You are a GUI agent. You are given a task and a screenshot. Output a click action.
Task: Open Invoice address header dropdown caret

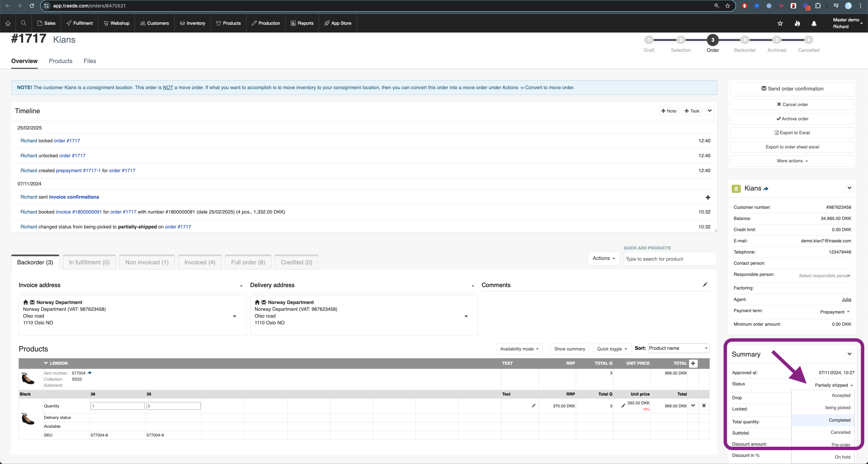click(241, 286)
